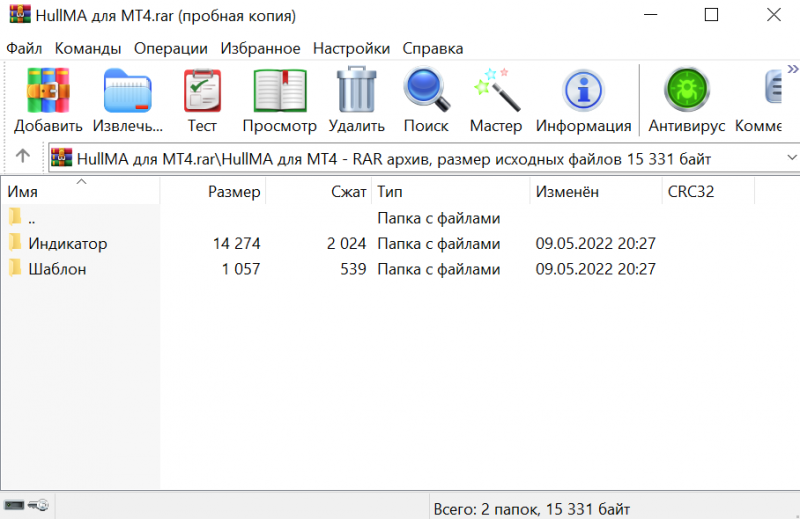Screen dimensions: 800x519
Task: Run the Антивирус green bug icon
Action: [x=687, y=89]
